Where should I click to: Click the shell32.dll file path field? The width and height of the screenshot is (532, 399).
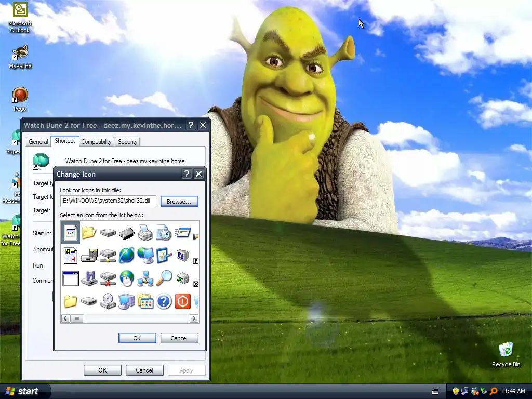click(x=108, y=201)
